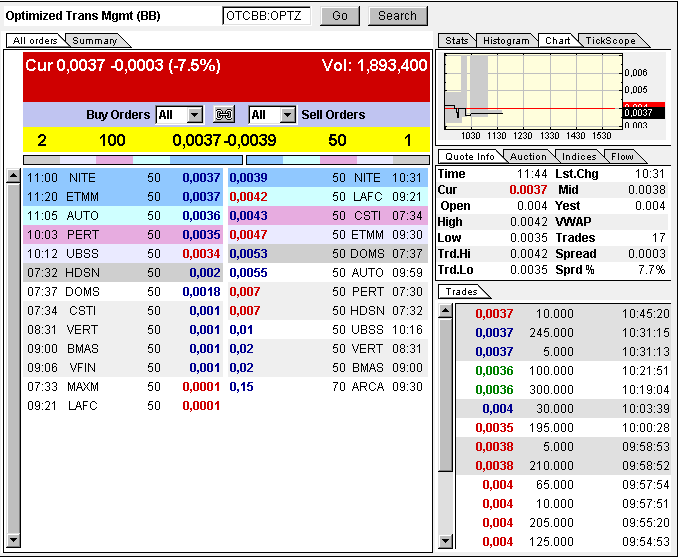Click the buy-side depth color bar
This screenshot has height=557, width=678.
pyautogui.click(x=132, y=159)
